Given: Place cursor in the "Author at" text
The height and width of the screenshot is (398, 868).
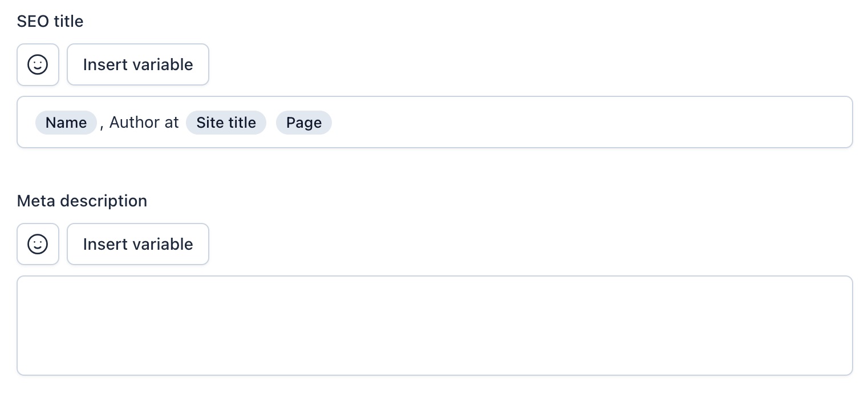Looking at the screenshot, I should click(x=144, y=123).
